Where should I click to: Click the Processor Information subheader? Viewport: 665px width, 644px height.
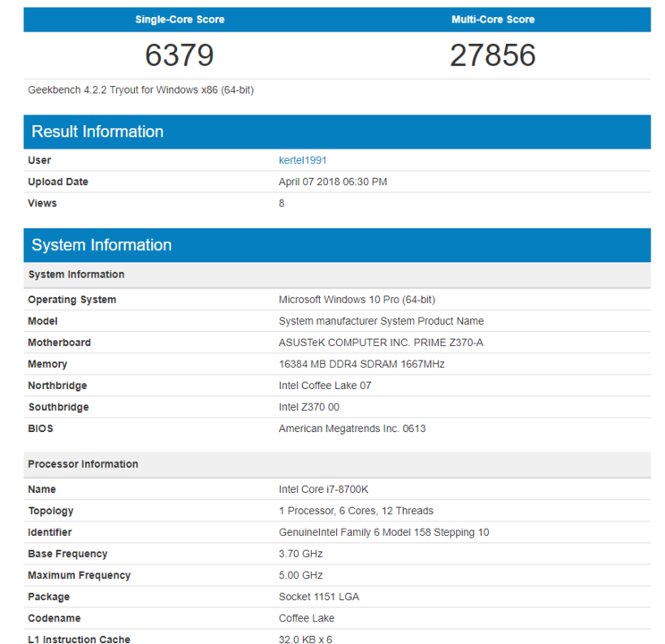[x=337, y=464]
